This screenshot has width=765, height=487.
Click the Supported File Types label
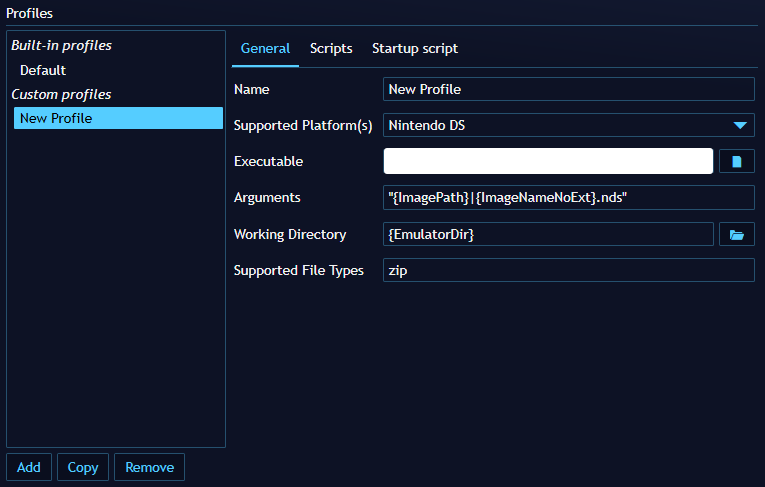299,270
